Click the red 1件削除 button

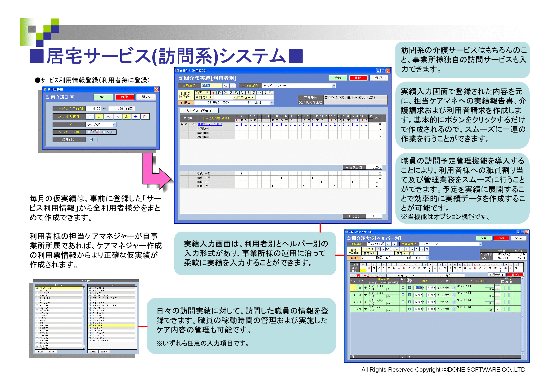point(515,275)
